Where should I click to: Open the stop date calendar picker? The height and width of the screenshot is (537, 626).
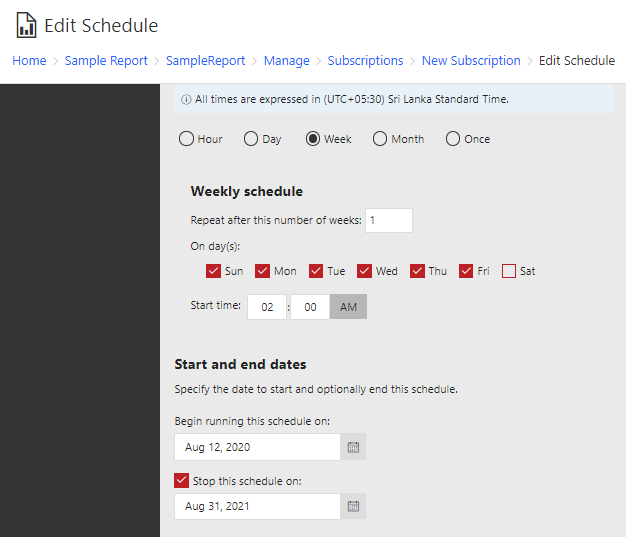point(353,506)
